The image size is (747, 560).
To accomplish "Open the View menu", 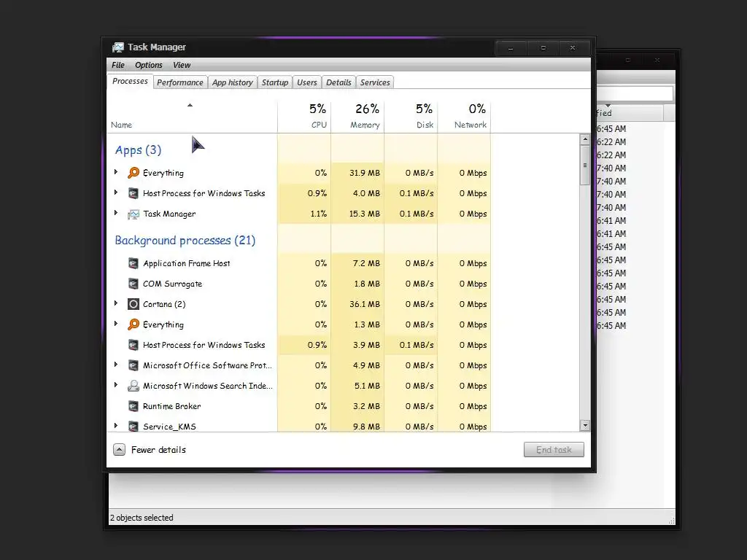I will coord(182,65).
